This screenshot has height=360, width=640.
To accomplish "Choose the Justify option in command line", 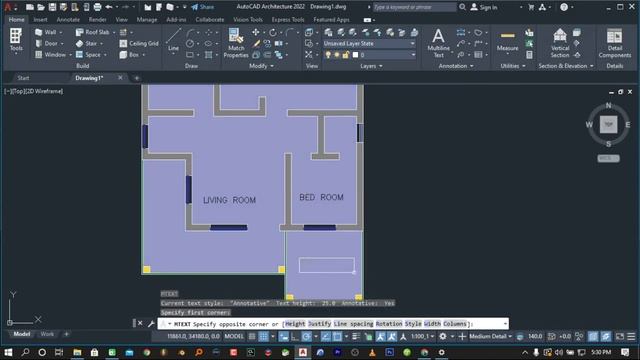I will coord(320,324).
